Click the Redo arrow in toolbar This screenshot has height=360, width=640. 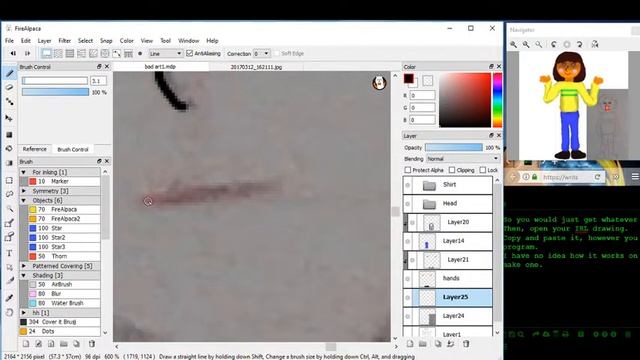(27, 53)
